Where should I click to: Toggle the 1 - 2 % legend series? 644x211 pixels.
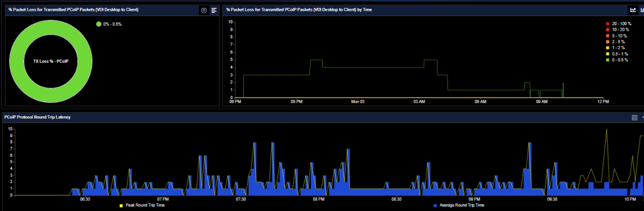(615, 48)
